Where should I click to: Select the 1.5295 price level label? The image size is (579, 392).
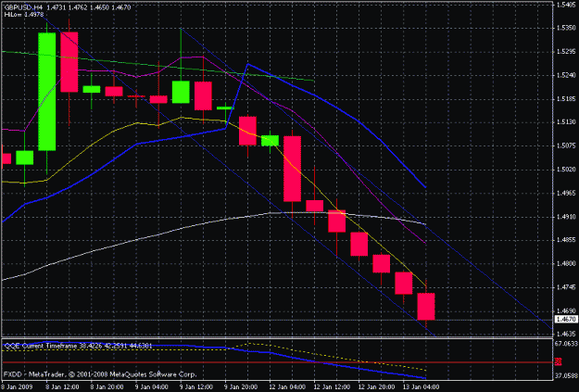pos(565,51)
